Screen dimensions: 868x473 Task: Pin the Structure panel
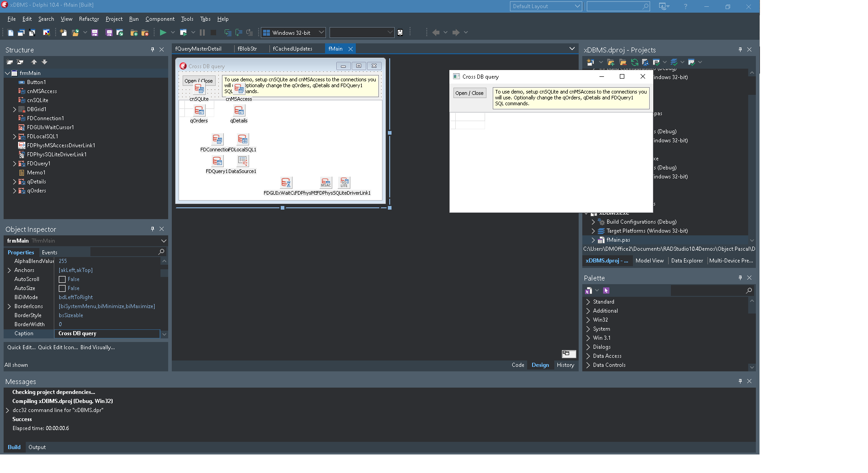[152, 50]
